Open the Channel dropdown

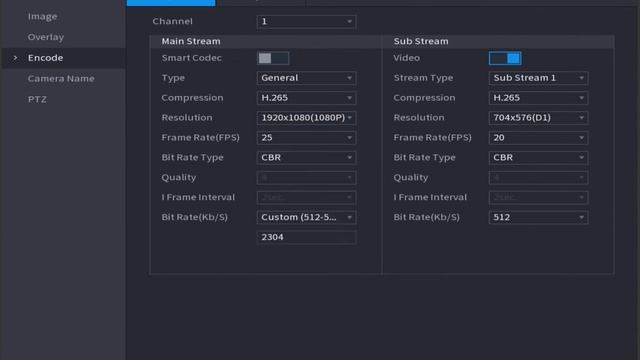tap(306, 22)
